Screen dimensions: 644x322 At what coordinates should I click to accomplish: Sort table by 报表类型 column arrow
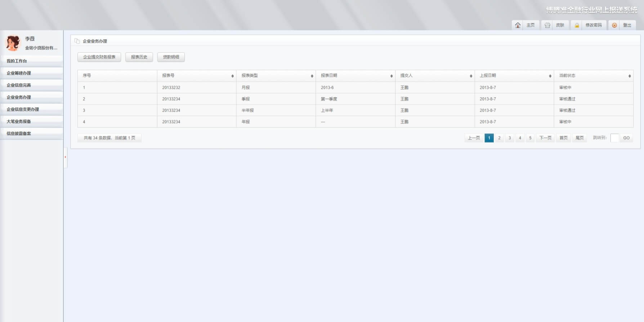[312, 76]
